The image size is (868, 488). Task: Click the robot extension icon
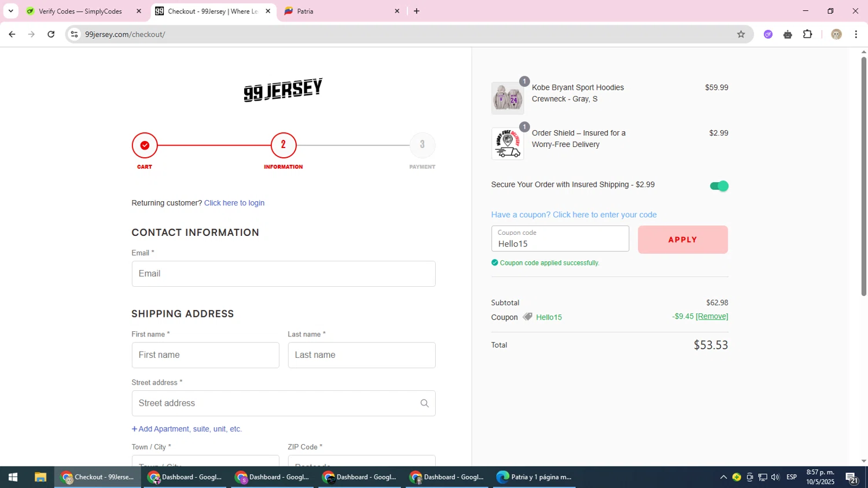pyautogui.click(x=788, y=34)
